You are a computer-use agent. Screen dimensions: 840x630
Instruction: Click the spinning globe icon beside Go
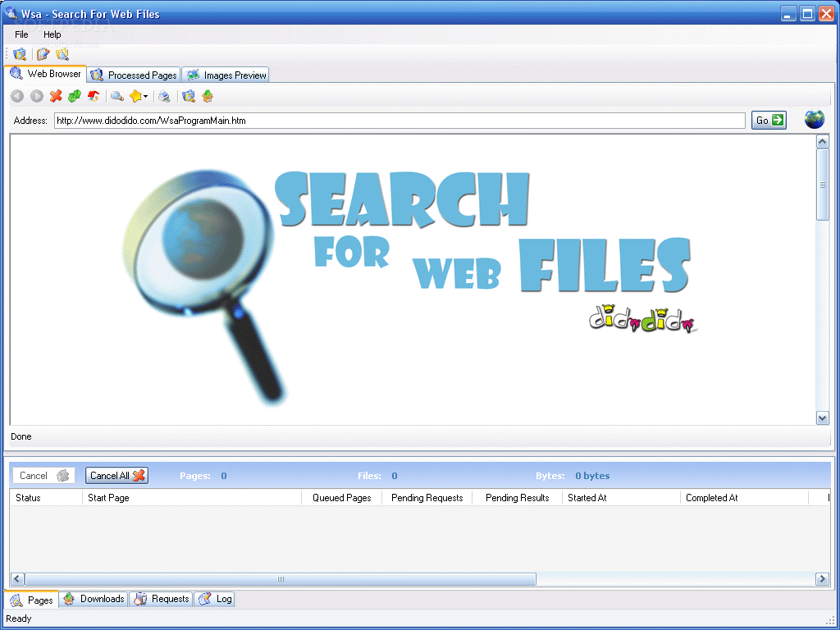815,120
